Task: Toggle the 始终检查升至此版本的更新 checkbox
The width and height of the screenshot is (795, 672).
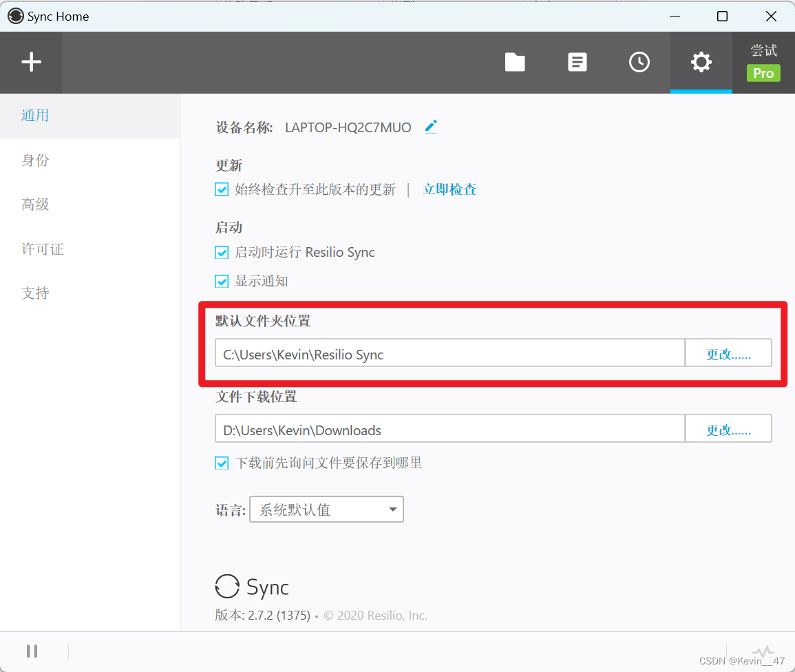Action: point(222,189)
